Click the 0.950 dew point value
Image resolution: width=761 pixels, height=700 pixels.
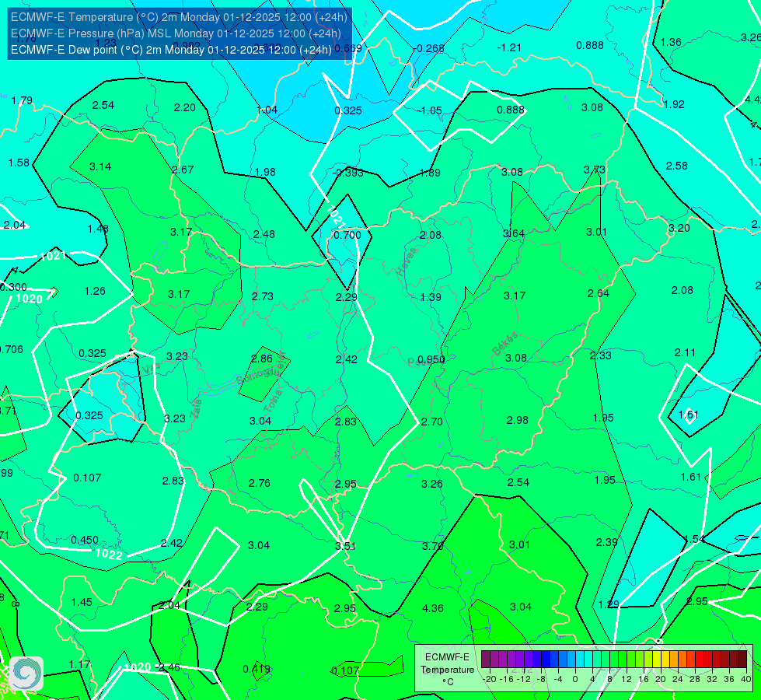(x=431, y=359)
